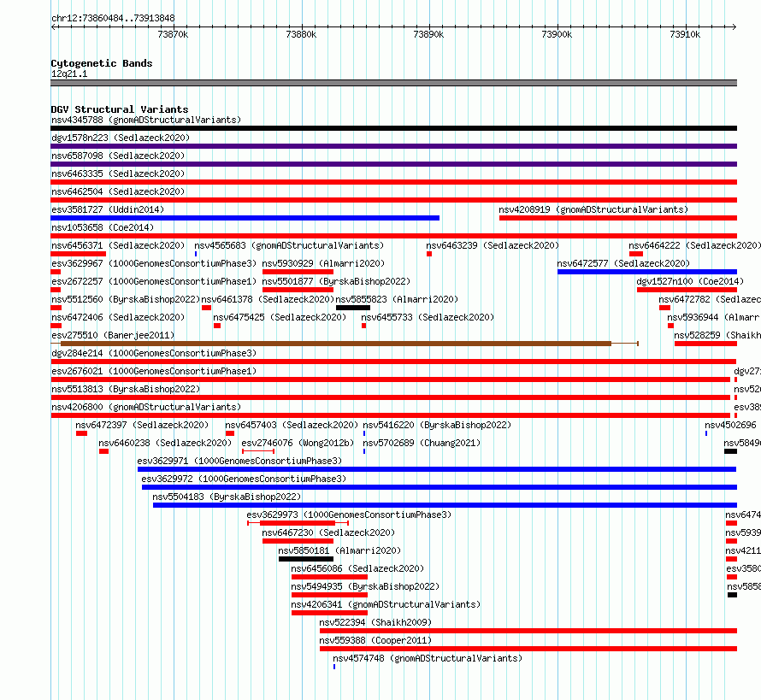Image resolution: width=761 pixels, height=700 pixels.
Task: Select nsv4206800 gnomADStructuralVariants label
Action: 146,407
